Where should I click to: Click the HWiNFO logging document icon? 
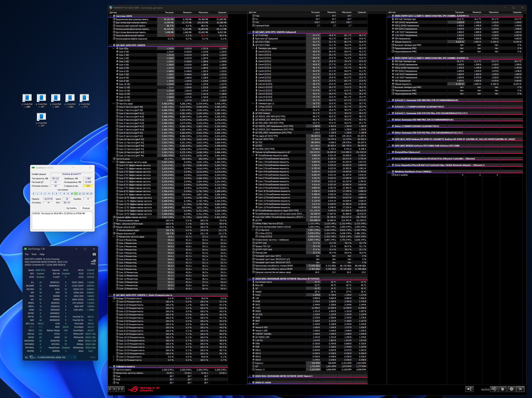(x=503, y=389)
